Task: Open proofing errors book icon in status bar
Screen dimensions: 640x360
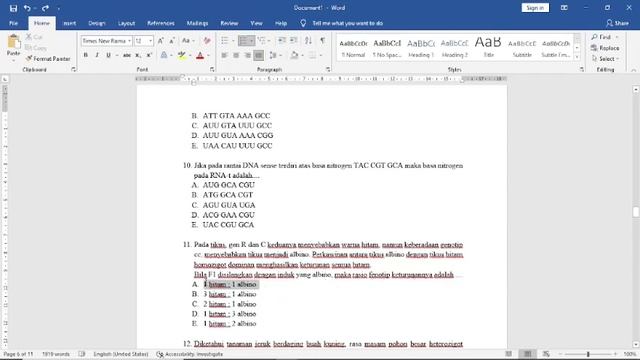Action: coord(82,354)
